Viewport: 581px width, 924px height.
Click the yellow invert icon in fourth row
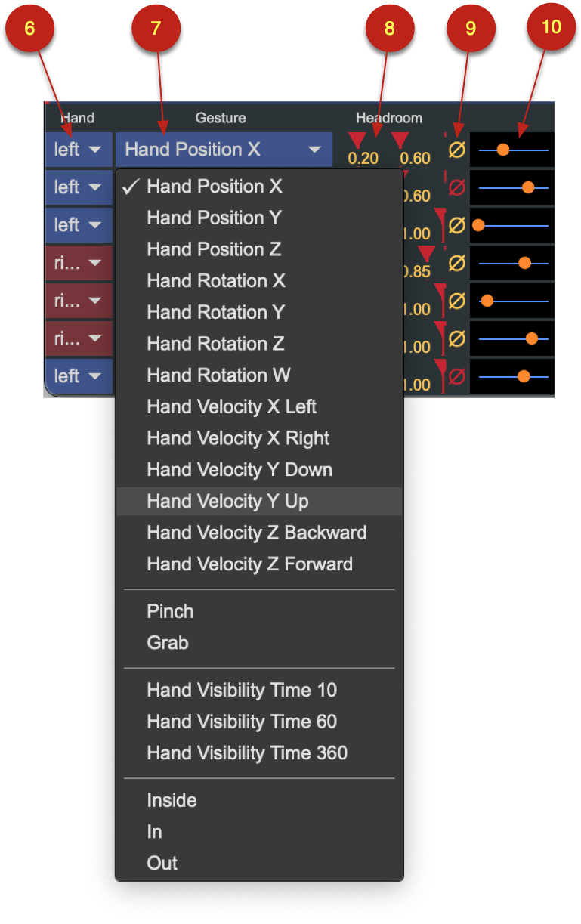456,263
